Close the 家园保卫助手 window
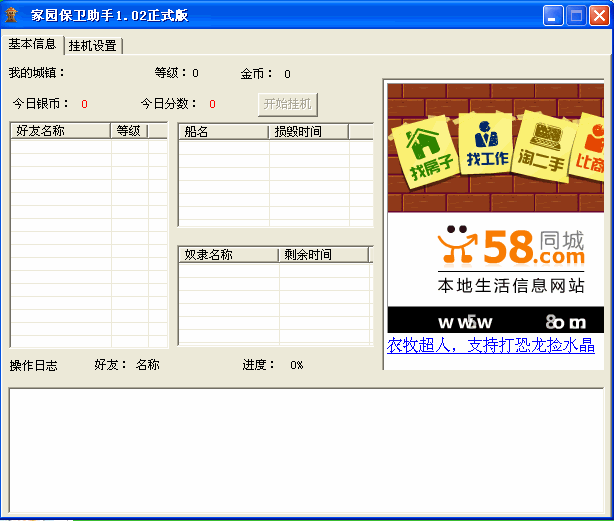 [599, 16]
